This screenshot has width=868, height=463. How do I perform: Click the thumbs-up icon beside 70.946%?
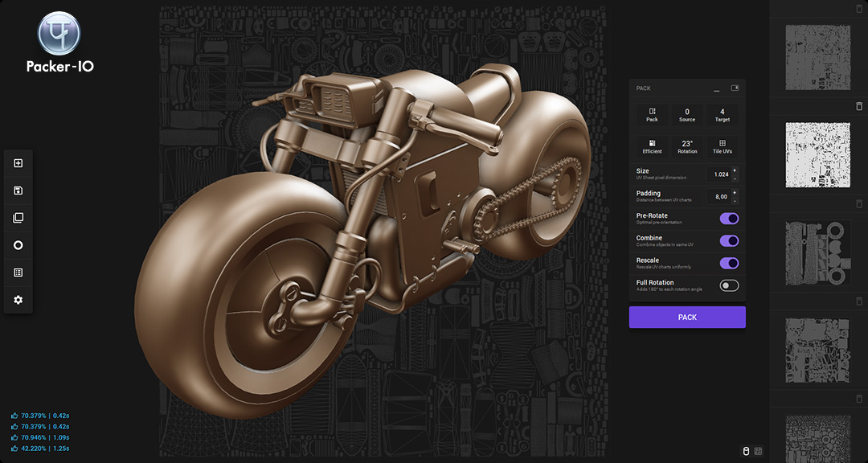(14, 437)
